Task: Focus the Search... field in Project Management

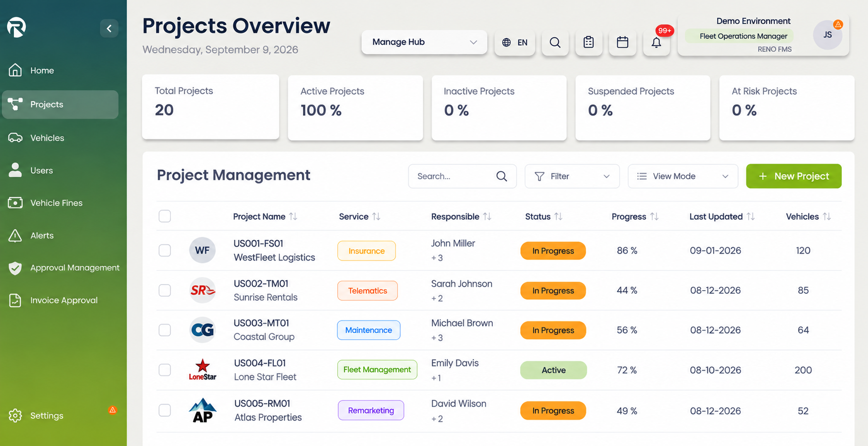Action: point(463,176)
